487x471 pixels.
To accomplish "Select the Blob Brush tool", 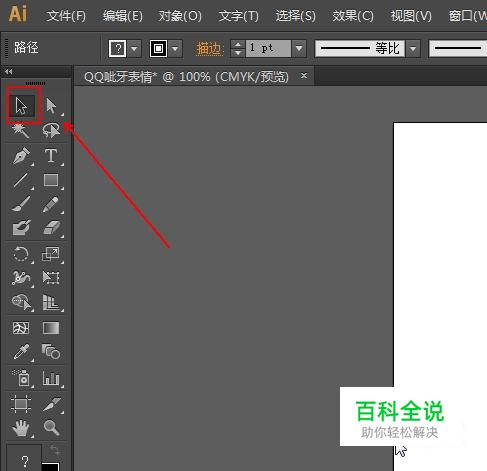I will click(21, 228).
